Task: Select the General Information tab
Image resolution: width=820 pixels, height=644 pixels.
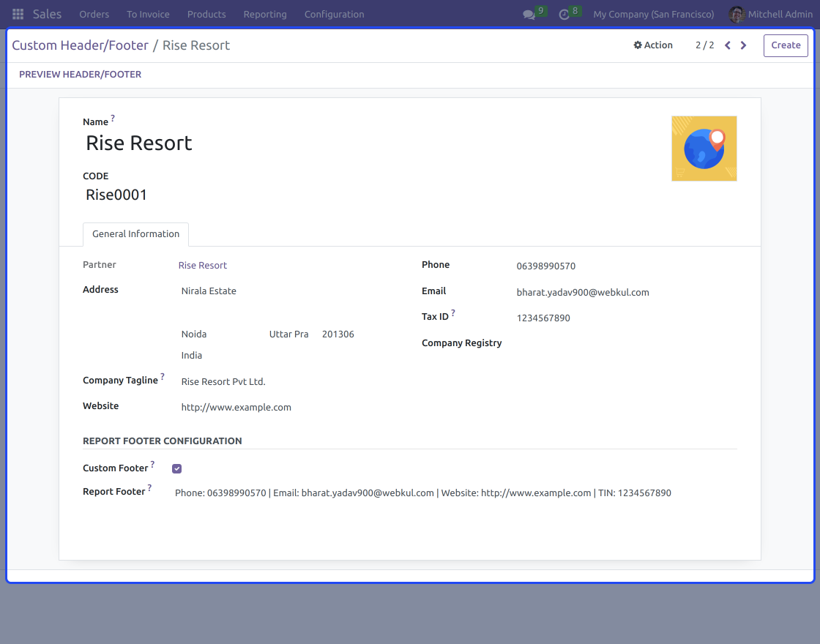Action: click(x=136, y=234)
